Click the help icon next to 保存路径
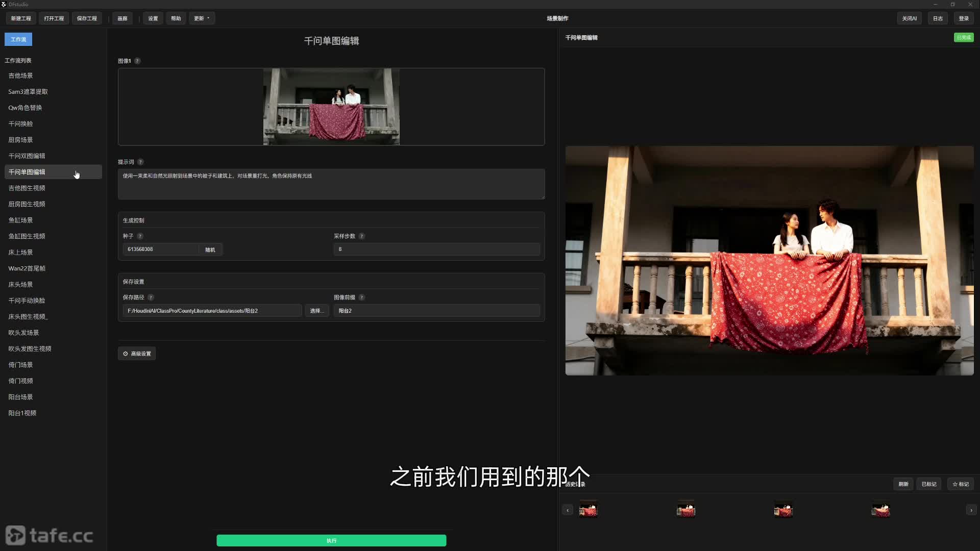 click(151, 297)
